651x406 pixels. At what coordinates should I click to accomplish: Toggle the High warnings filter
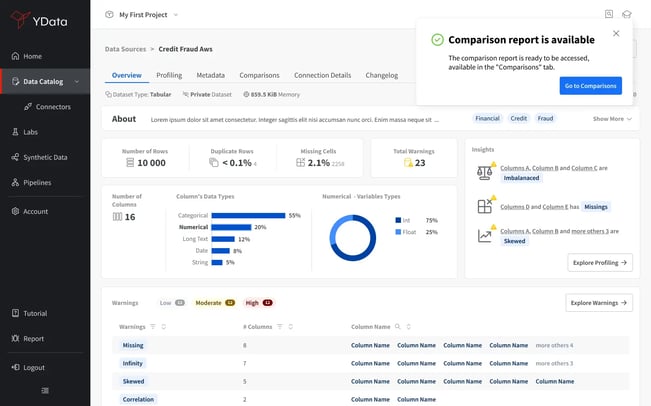tap(259, 303)
